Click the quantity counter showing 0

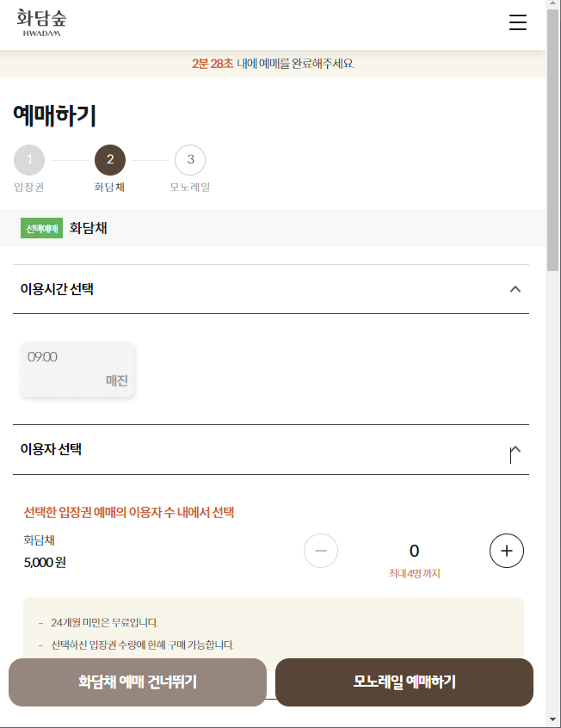pyautogui.click(x=414, y=551)
